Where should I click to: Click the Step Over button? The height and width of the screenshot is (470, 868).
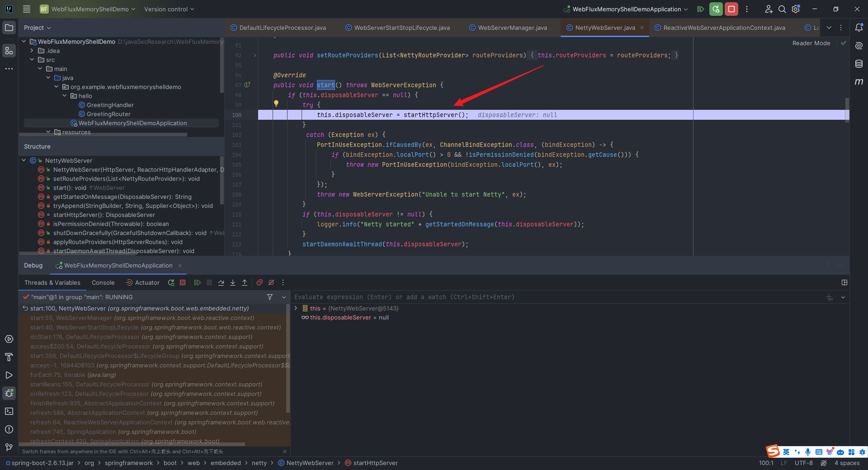[x=221, y=282]
